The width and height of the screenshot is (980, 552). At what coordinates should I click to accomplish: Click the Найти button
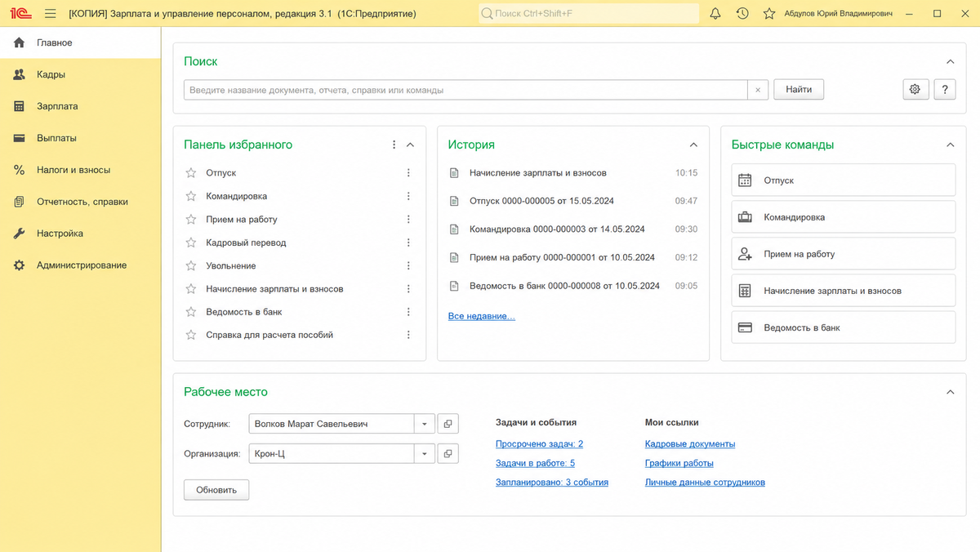pyautogui.click(x=799, y=90)
